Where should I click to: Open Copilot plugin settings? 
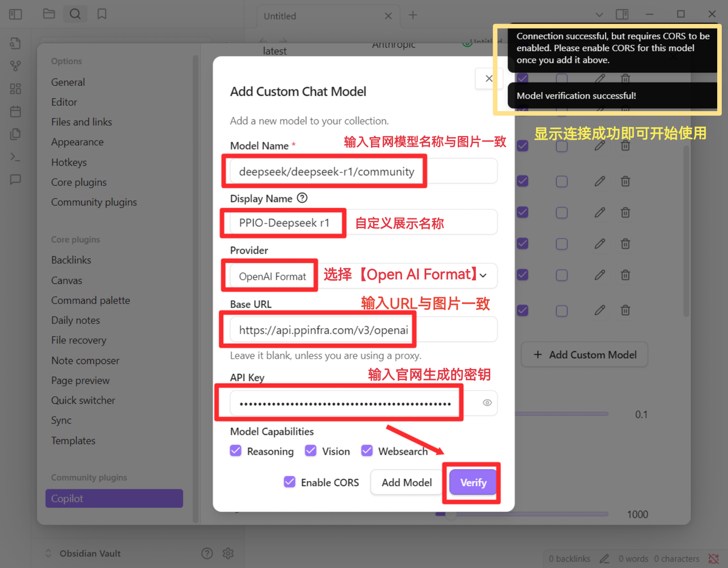pos(114,498)
